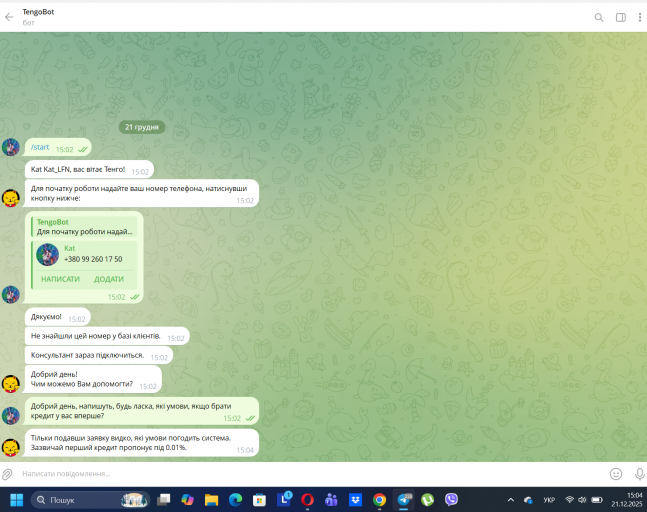
Task: Open Dropbox from taskbar
Action: 355,500
